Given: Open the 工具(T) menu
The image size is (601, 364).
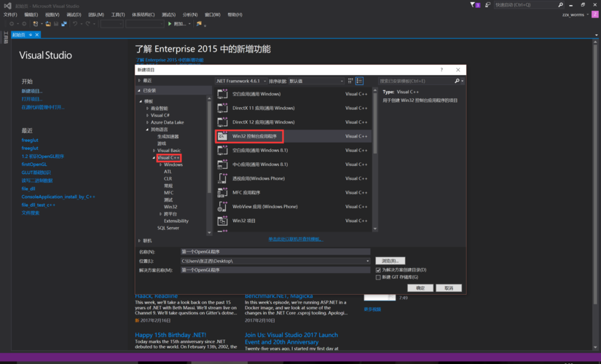Looking at the screenshot, I should 118,15.
